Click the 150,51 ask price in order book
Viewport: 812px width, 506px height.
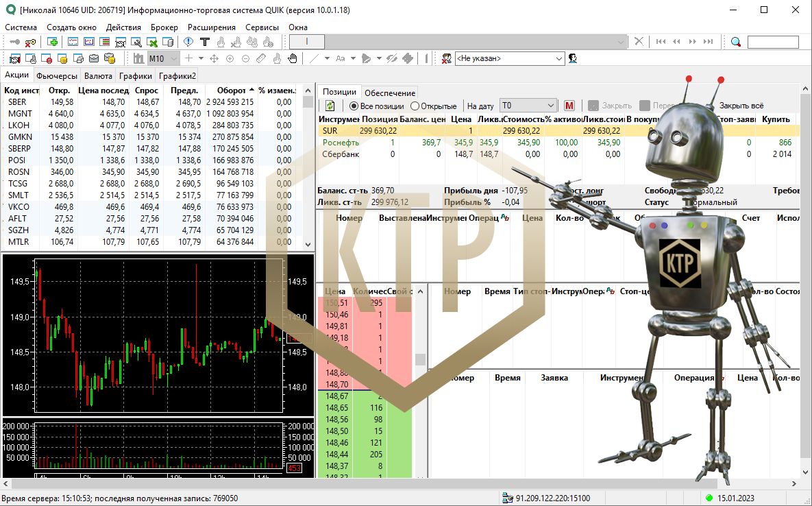[x=336, y=302]
